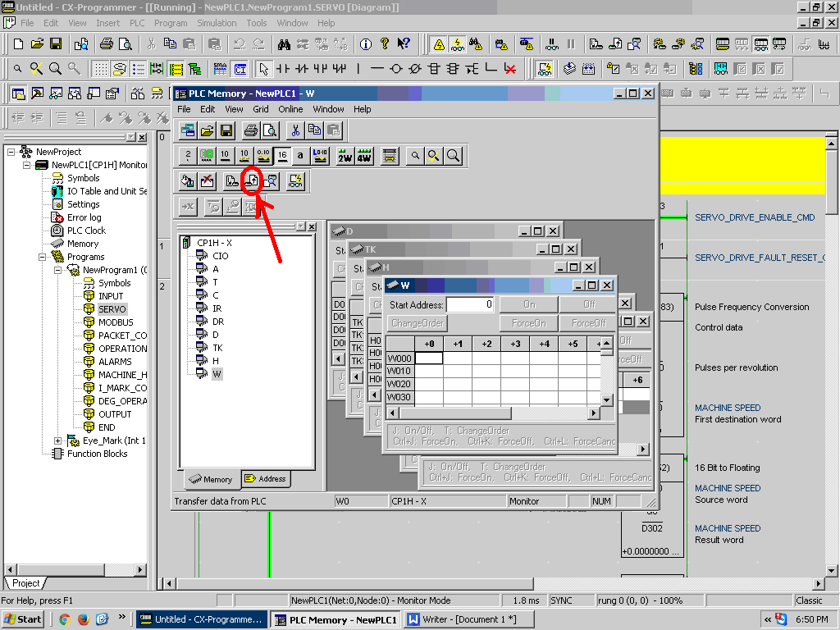Toggle Quad Word 4W display button
840x630 pixels.
[x=363, y=156]
